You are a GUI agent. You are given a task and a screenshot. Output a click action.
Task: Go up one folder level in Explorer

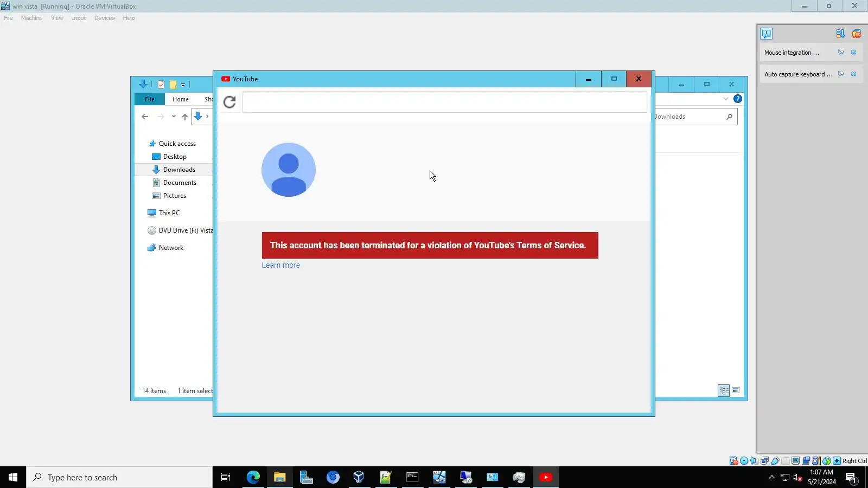[185, 117]
